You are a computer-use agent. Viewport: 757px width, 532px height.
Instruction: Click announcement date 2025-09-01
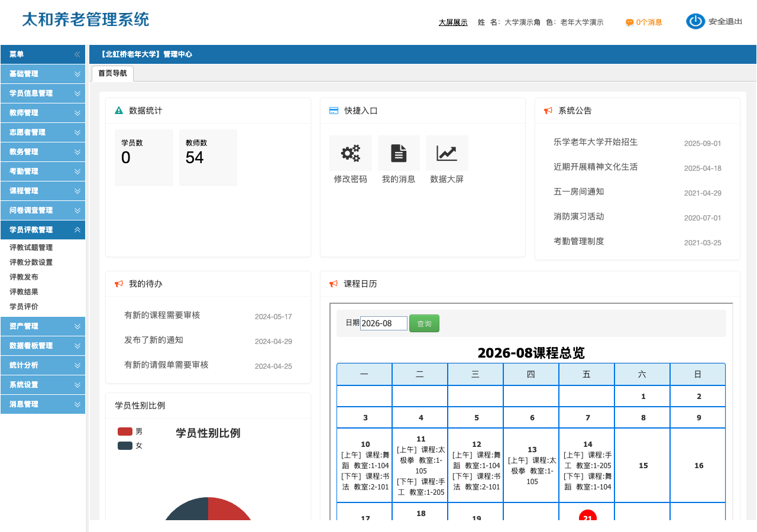[x=703, y=144]
